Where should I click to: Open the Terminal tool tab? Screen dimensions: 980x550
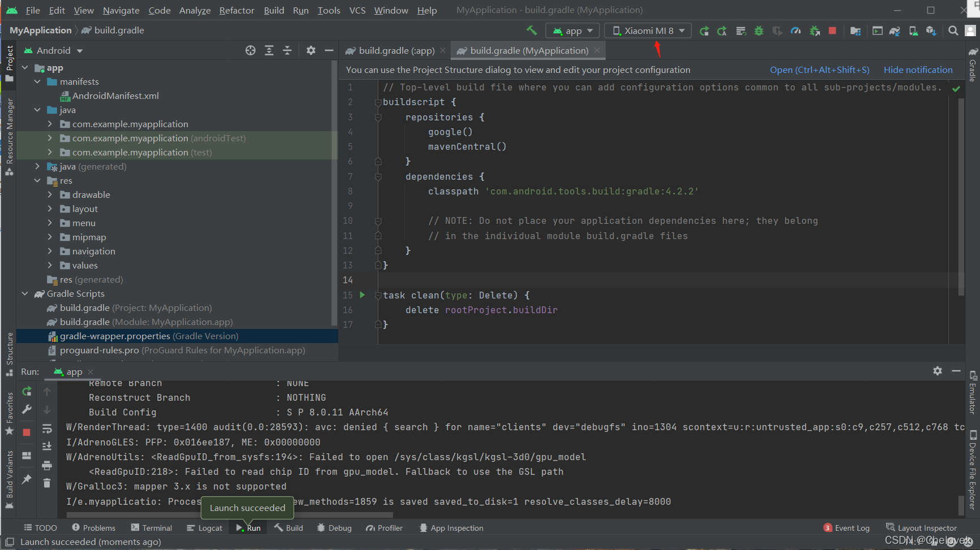point(152,528)
